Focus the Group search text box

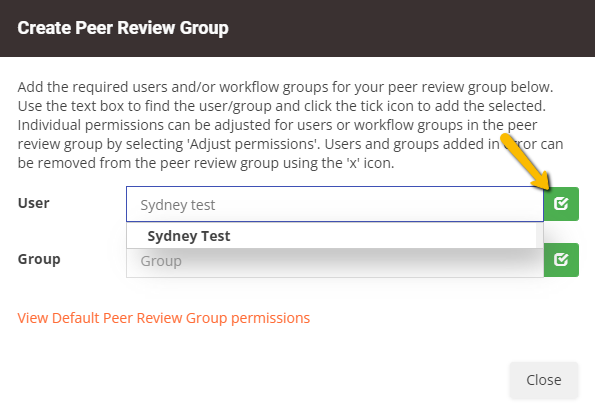point(335,263)
